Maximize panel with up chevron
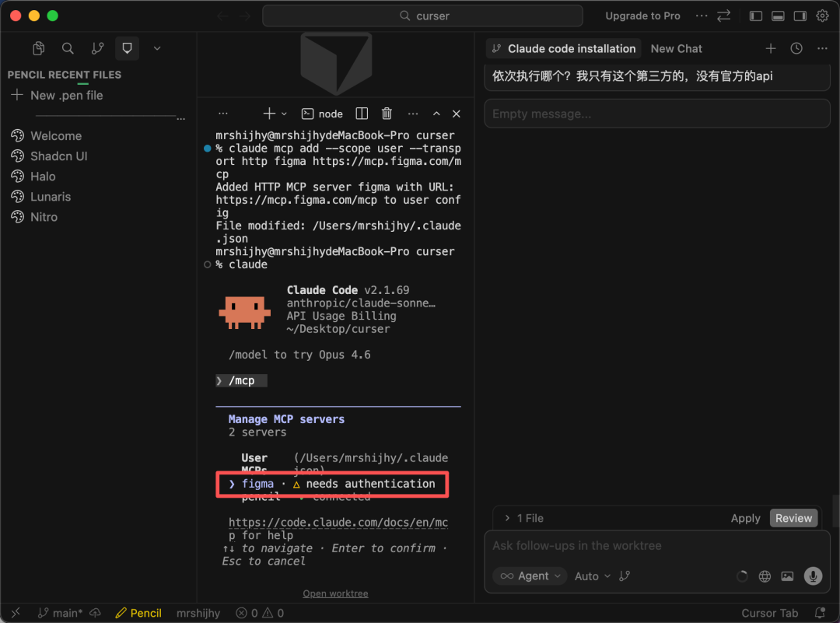 pyautogui.click(x=436, y=114)
